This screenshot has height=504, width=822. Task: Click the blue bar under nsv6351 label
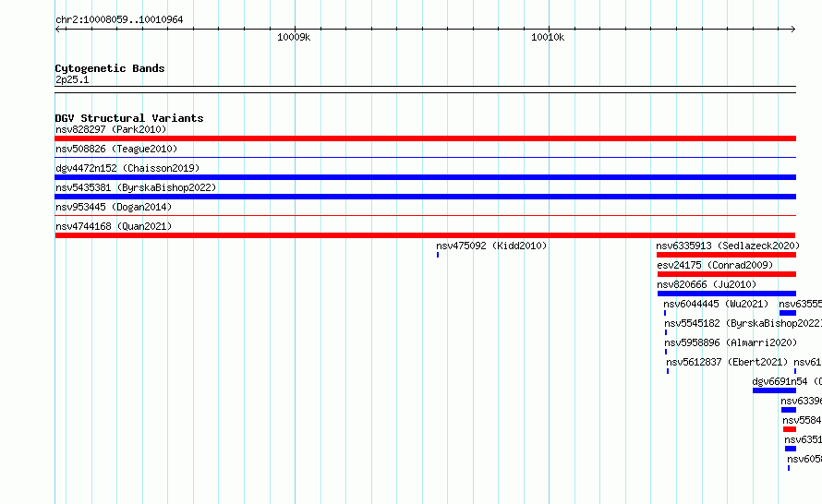[791, 449]
